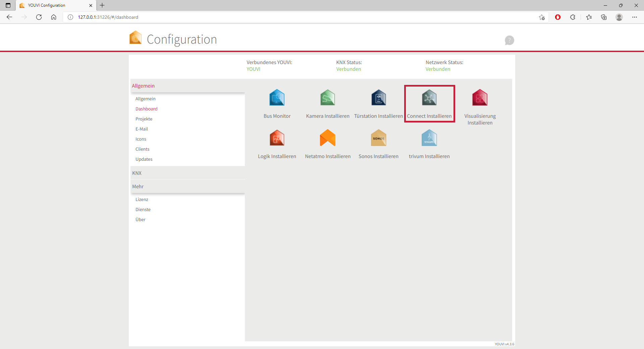Click the YOUVI Configuration logo
Viewport: 644px width, 349px height.
[136, 38]
